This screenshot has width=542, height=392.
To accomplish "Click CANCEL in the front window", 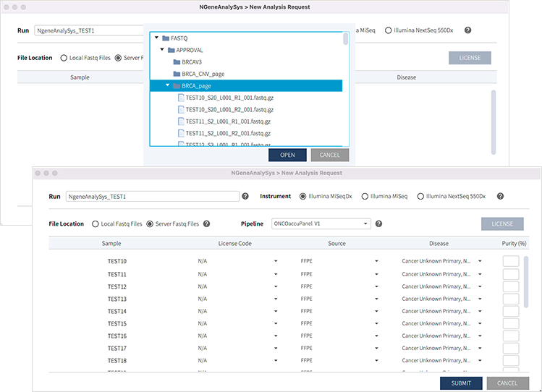I will pyautogui.click(x=507, y=383).
